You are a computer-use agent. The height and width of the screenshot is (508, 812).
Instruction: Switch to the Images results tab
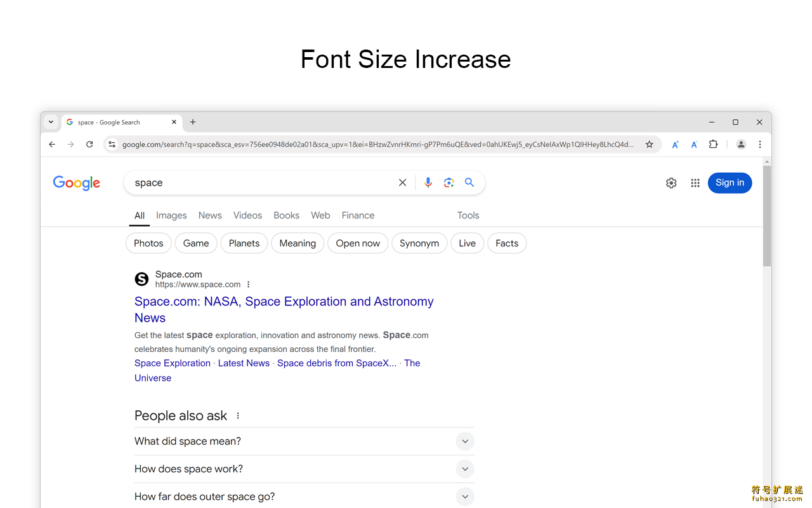[x=171, y=215]
